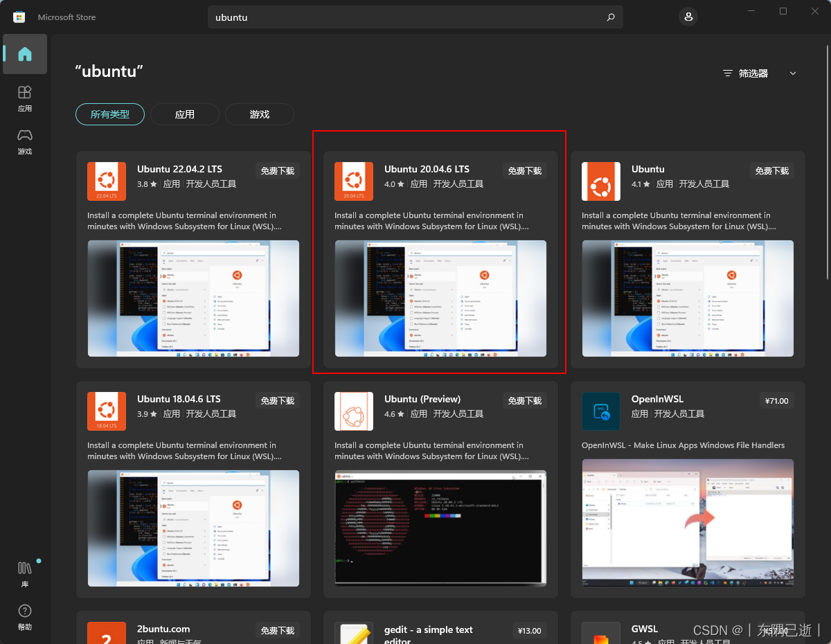Open the 游戏 (Games) section in sidebar

(25, 141)
